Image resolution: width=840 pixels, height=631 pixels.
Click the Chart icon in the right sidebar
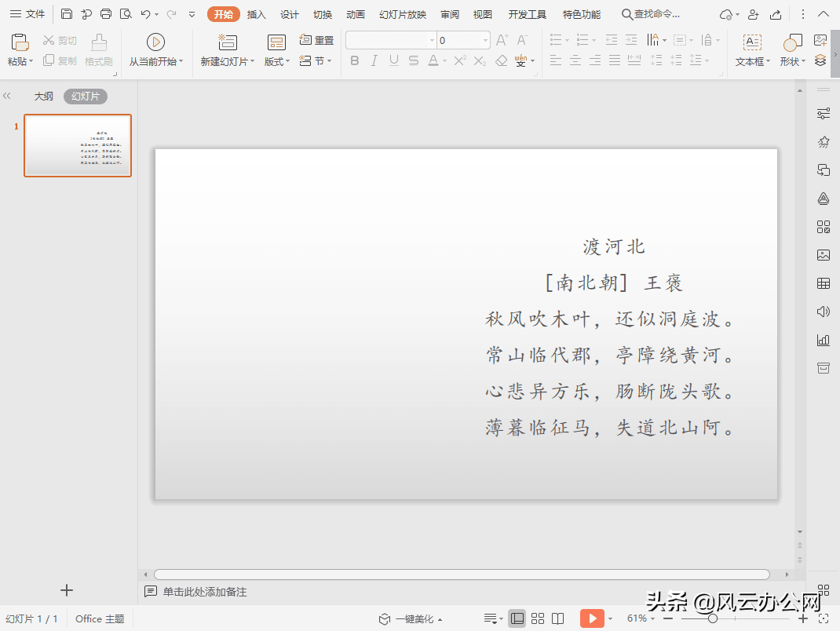click(x=823, y=340)
